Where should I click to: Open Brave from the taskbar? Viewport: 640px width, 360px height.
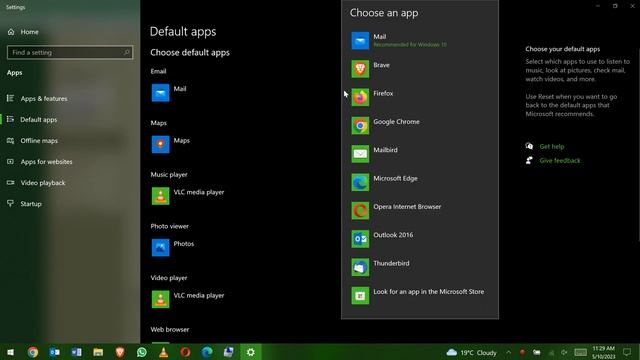click(x=120, y=352)
